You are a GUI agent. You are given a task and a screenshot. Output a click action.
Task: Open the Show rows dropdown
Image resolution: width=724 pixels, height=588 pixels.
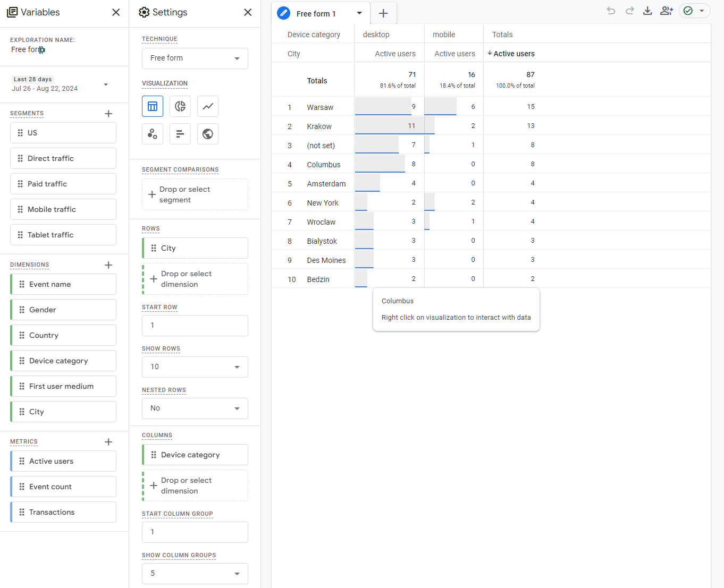(195, 367)
